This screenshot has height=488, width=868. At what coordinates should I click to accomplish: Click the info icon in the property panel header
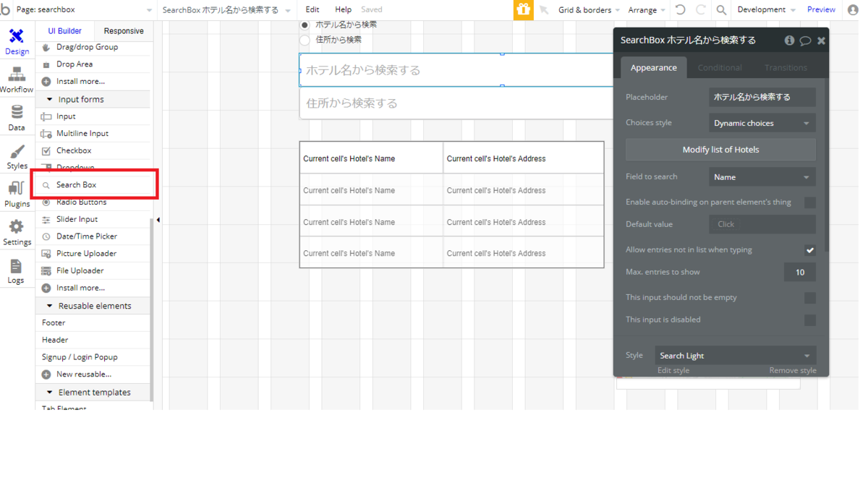(789, 40)
